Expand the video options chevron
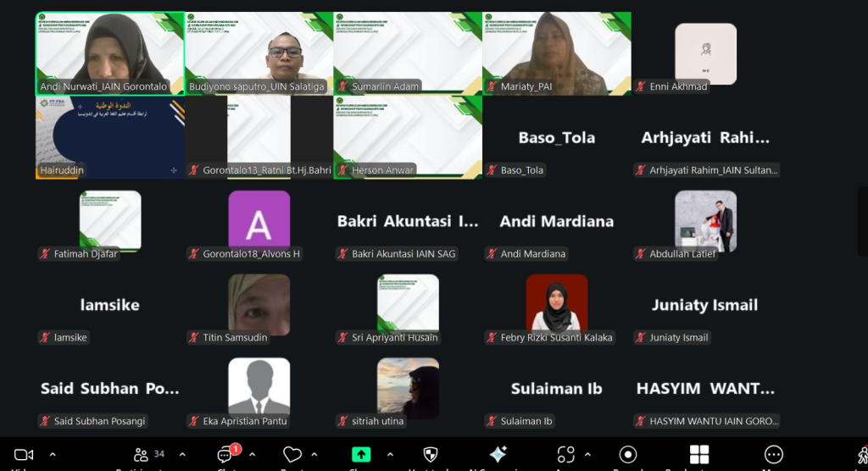This screenshot has width=868, height=471. coord(53,454)
